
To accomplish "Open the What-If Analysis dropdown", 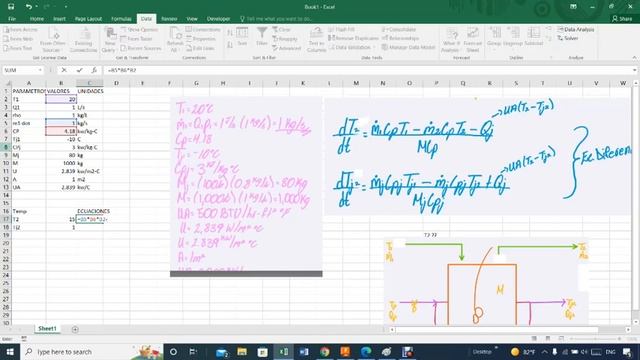I will click(x=451, y=40).
